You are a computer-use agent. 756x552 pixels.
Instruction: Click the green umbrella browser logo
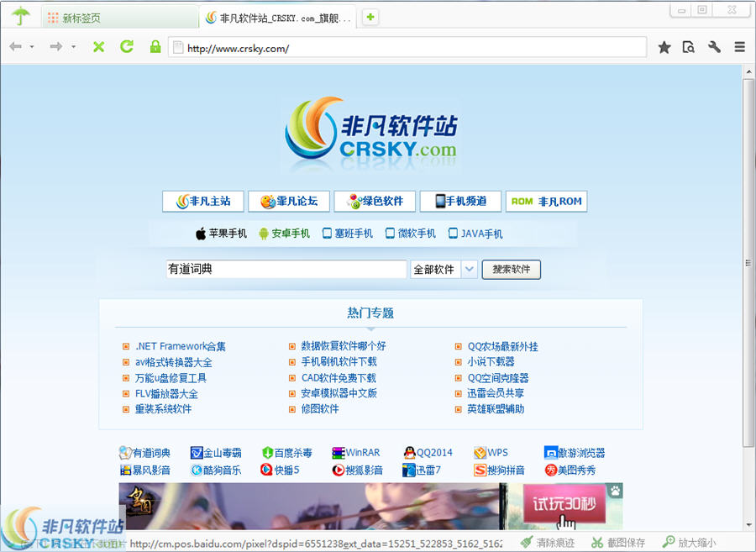[x=21, y=16]
